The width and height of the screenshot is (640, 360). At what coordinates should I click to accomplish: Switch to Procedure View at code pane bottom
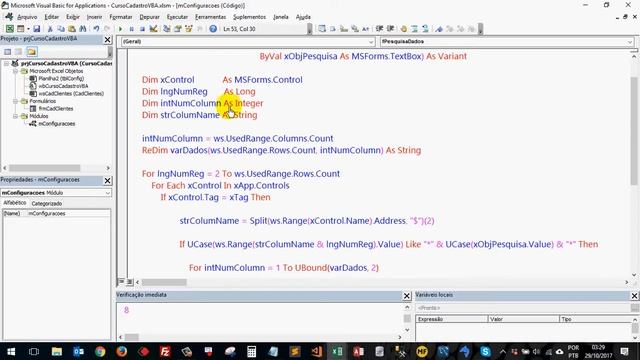(121, 282)
